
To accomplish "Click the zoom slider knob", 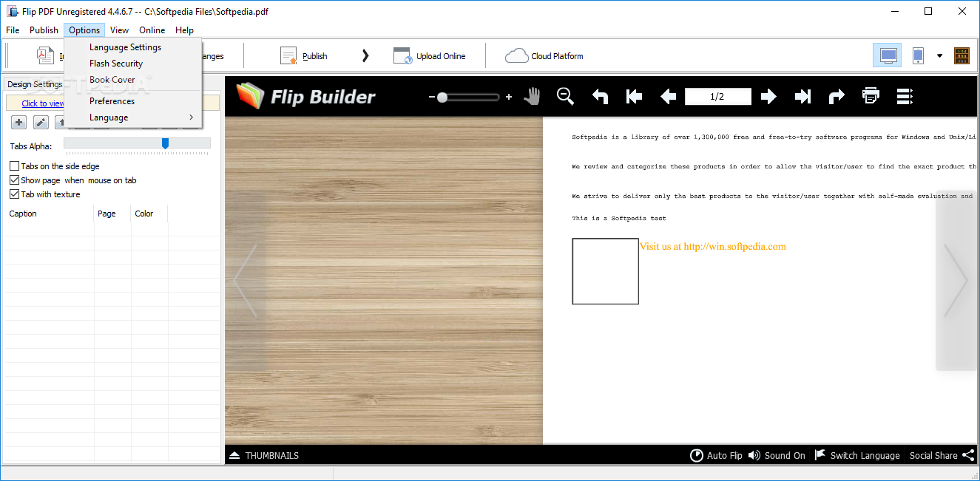I will coord(442,97).
